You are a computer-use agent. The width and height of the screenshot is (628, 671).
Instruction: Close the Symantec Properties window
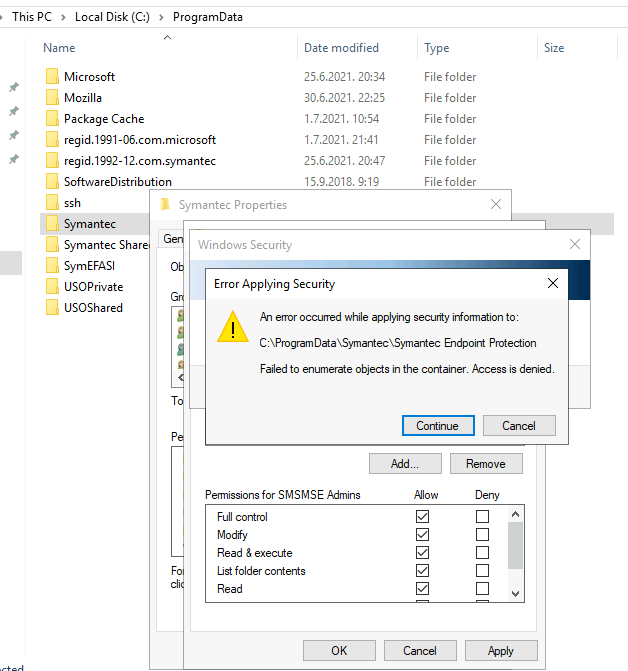click(496, 204)
